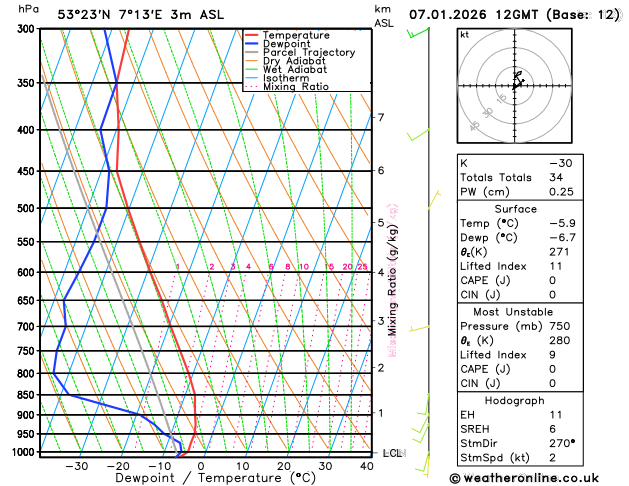Select the Mixing Ratio legend label

296,87
